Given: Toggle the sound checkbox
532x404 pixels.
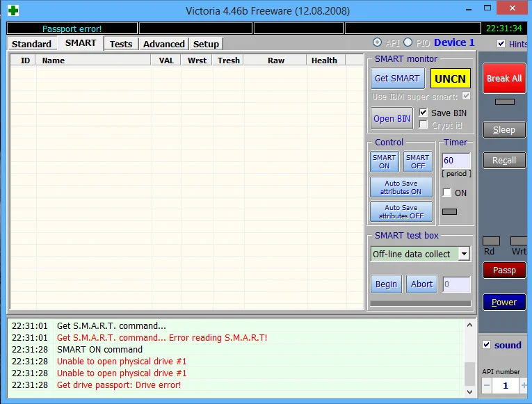Looking at the screenshot, I should coord(486,345).
